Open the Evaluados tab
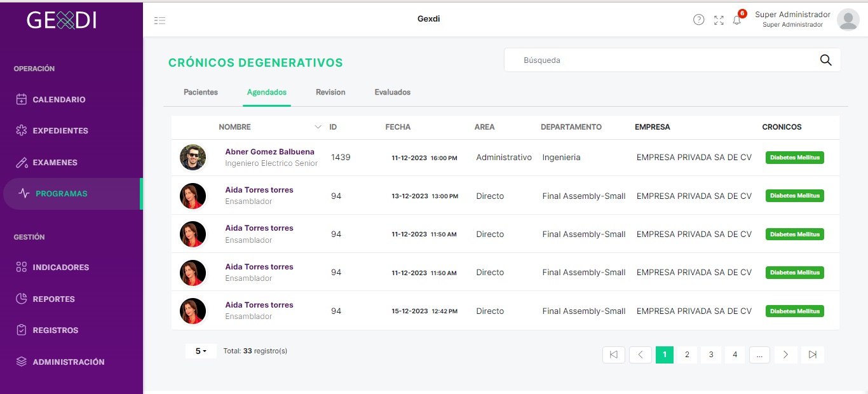Screen dimensions: 868x394 click(393, 92)
